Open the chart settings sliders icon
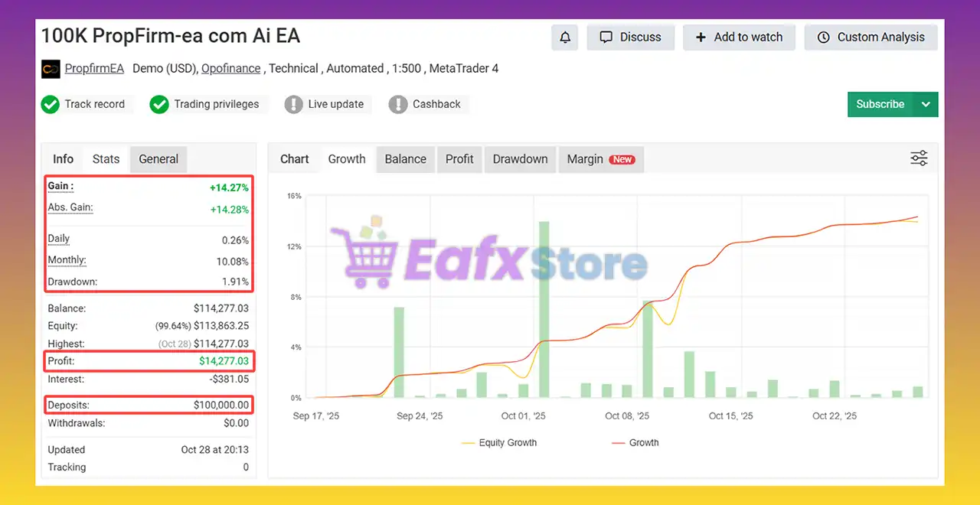This screenshot has height=505, width=980. point(919,158)
